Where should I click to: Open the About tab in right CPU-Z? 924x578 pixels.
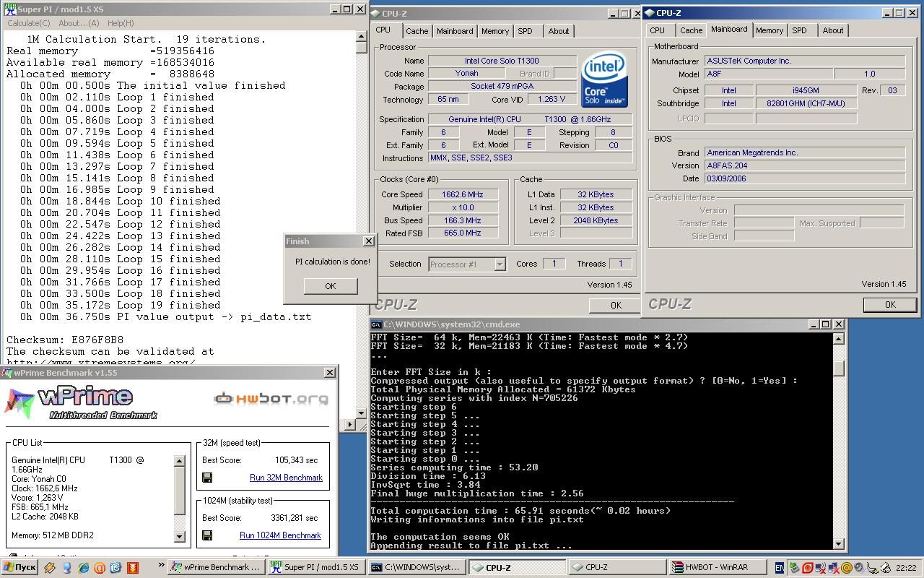(x=833, y=30)
